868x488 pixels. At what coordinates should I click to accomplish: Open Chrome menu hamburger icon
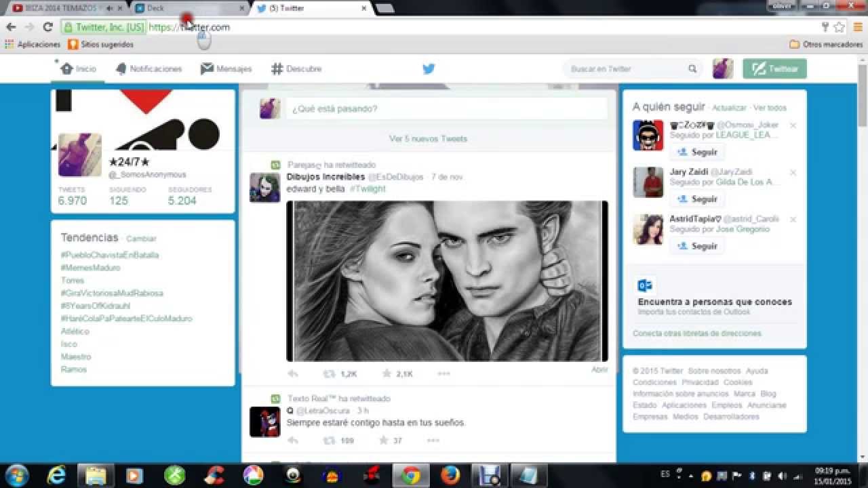tap(858, 27)
